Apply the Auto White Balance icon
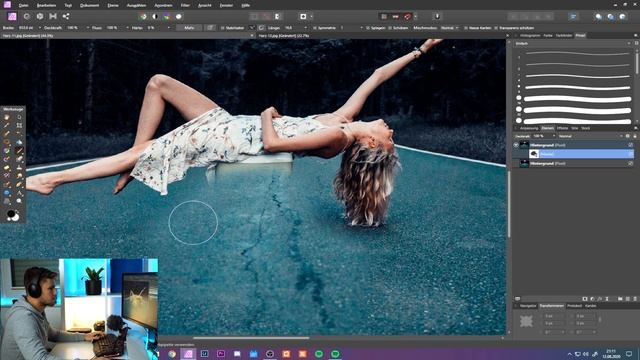 pyautogui.click(x=179, y=17)
